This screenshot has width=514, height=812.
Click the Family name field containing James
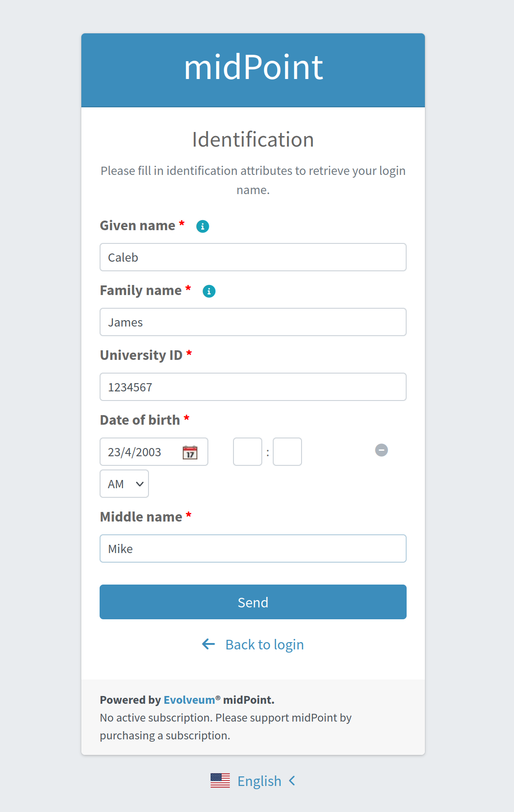click(253, 322)
